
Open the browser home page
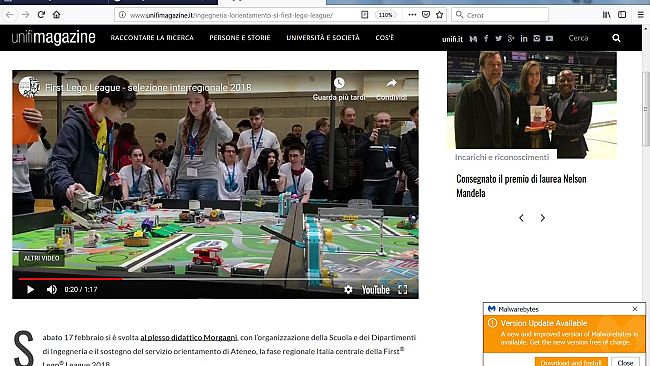pos(56,15)
